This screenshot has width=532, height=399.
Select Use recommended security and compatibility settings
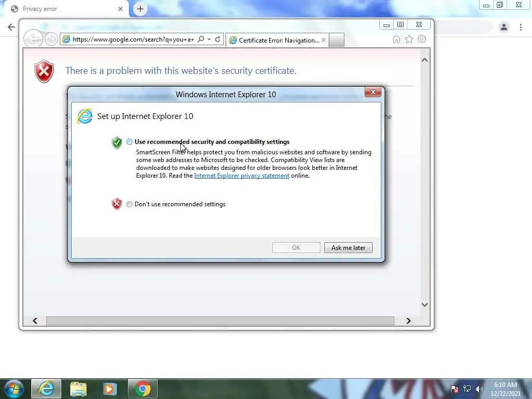[129, 142]
